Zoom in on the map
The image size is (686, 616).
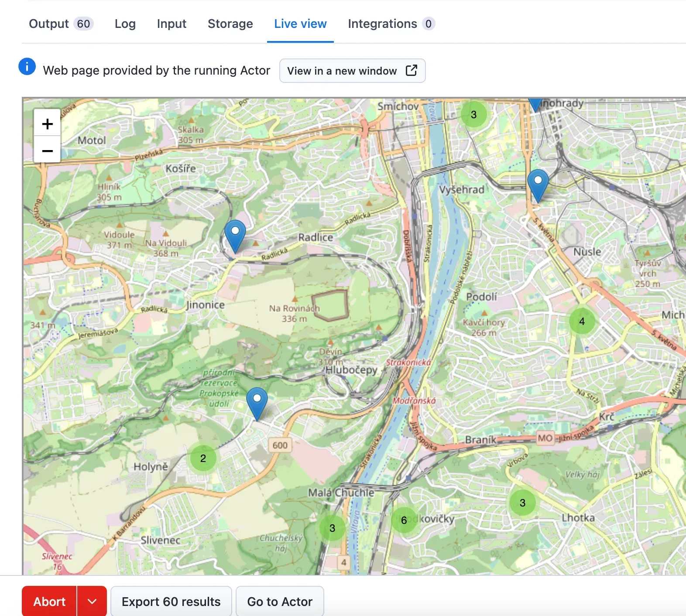(47, 124)
